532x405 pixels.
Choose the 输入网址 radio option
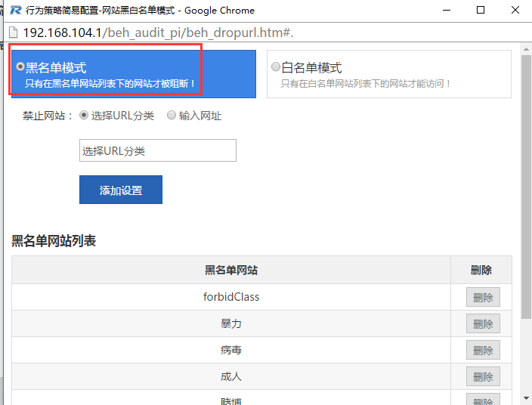(172, 116)
